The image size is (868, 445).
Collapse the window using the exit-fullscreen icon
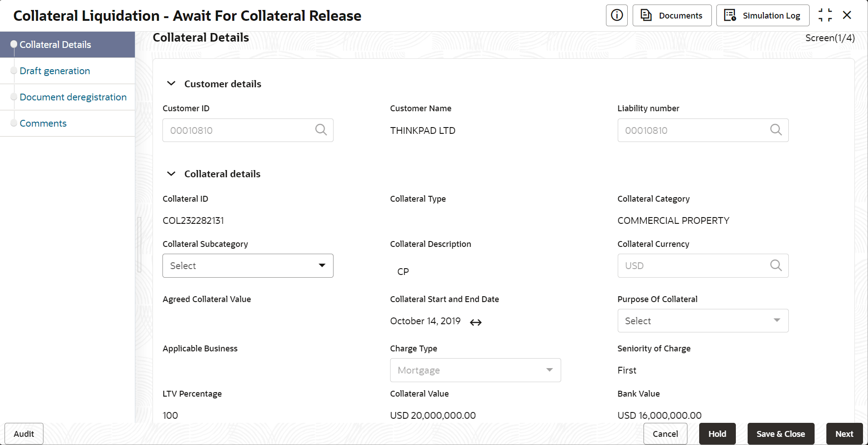(x=825, y=15)
